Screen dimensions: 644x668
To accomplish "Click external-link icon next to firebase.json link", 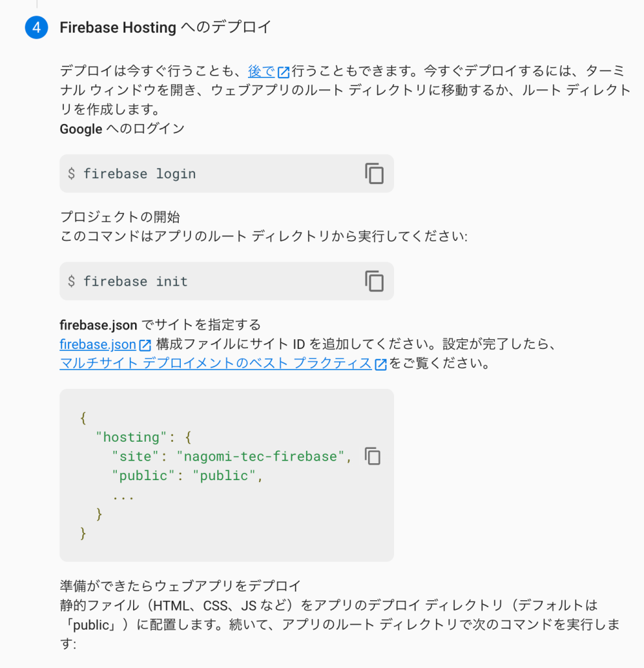I will pos(145,345).
